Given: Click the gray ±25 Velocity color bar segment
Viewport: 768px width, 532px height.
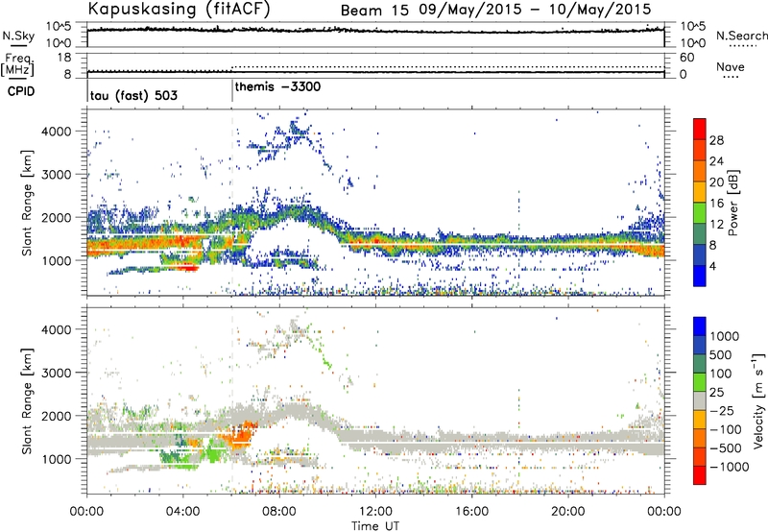Looking at the screenshot, I should pyautogui.click(x=700, y=400).
